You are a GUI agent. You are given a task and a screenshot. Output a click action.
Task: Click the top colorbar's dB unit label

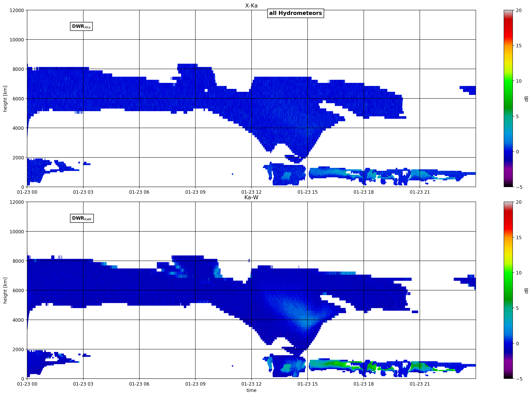tap(526, 99)
